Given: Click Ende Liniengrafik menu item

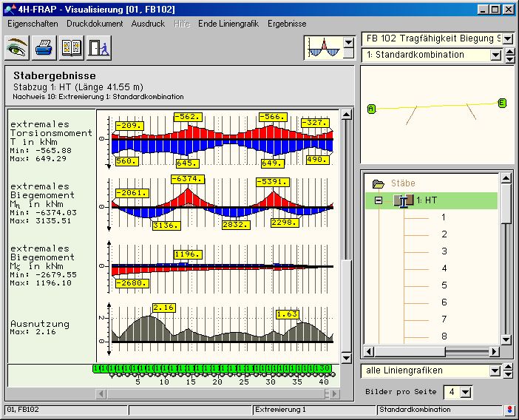Looking at the screenshot, I should click(x=228, y=24).
